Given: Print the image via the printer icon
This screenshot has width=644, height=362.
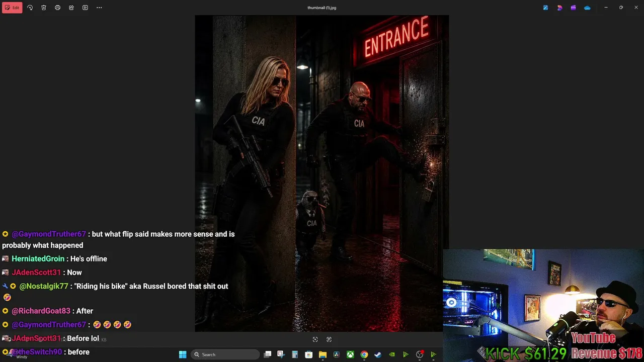Looking at the screenshot, I should 57,8.
